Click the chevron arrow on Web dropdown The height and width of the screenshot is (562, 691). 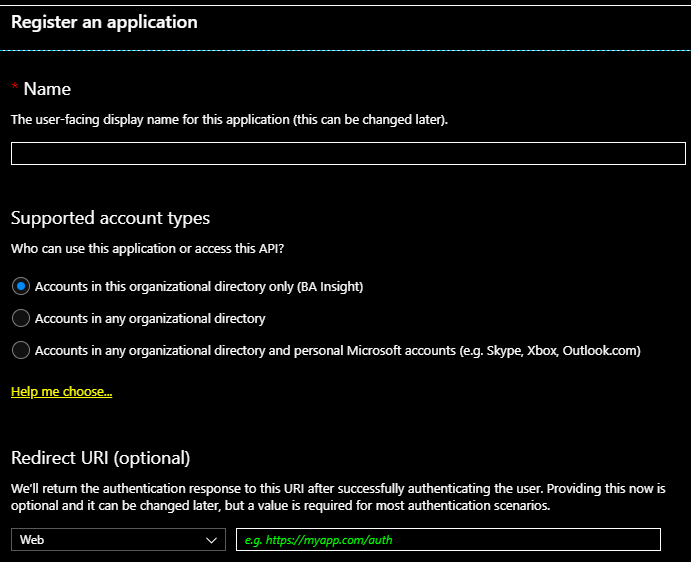pyautogui.click(x=211, y=540)
